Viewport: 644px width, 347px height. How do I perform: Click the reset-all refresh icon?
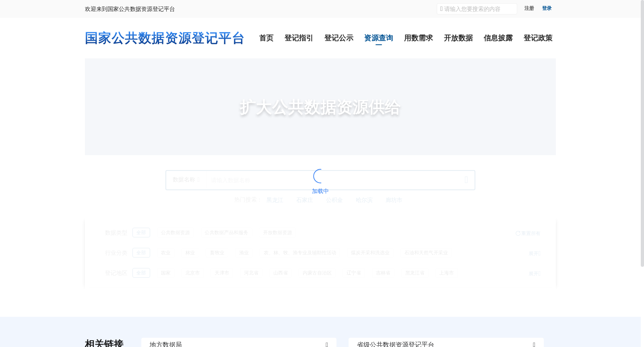(x=518, y=233)
